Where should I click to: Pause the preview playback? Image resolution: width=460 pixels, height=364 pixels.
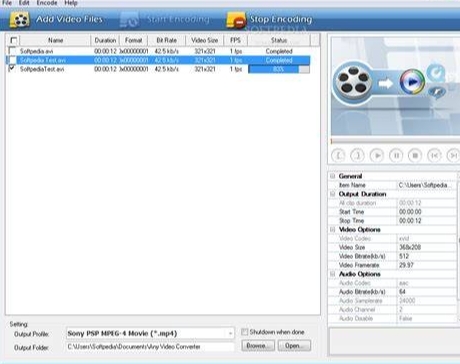[396, 155]
